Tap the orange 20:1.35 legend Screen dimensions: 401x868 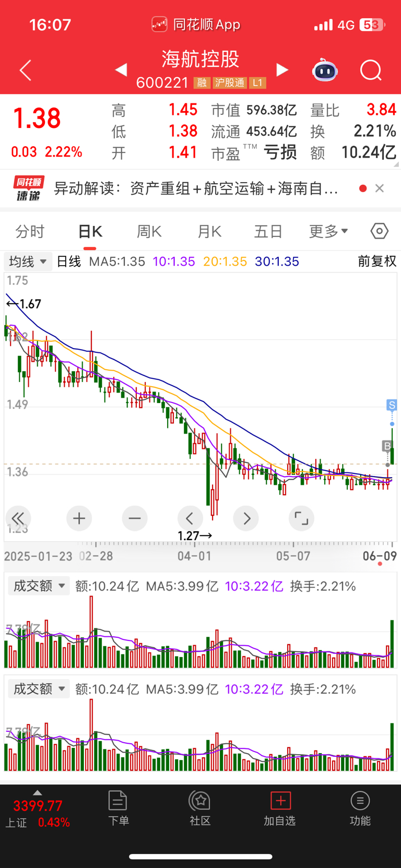click(225, 261)
